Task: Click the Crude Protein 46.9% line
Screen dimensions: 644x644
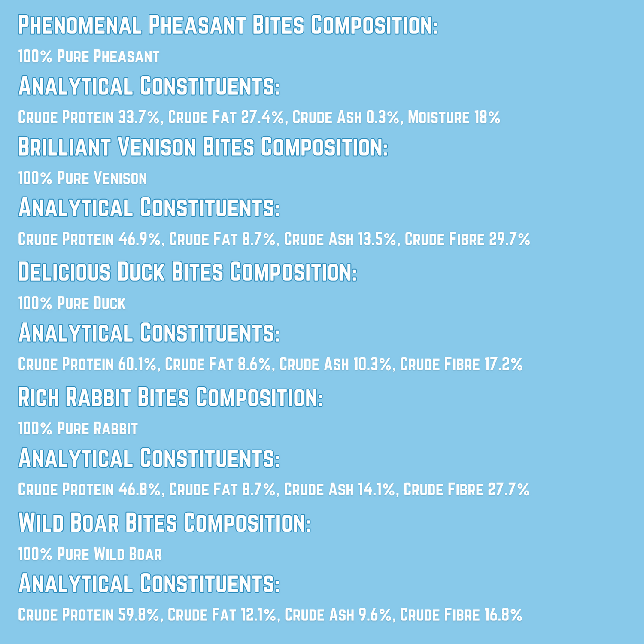Action: [x=274, y=239]
